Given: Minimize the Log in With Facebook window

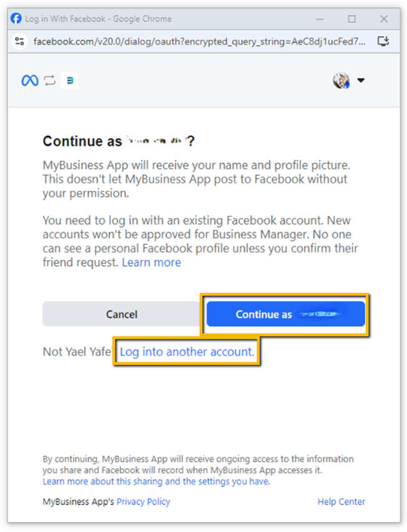Looking at the screenshot, I should point(319,19).
